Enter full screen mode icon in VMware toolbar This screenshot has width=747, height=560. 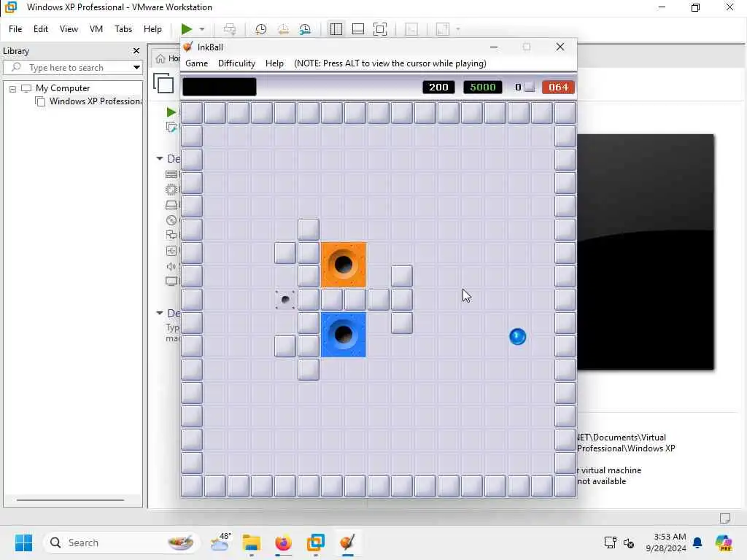click(x=380, y=29)
